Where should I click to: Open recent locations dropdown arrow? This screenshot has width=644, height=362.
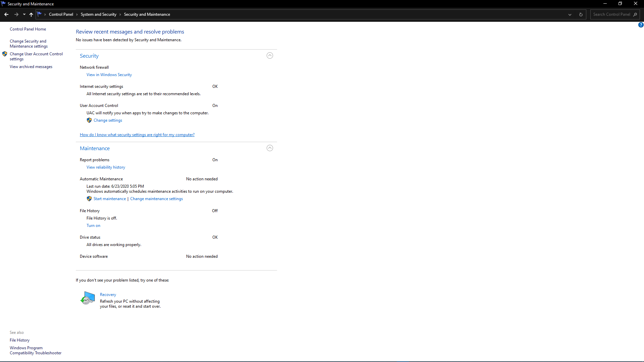point(24,14)
